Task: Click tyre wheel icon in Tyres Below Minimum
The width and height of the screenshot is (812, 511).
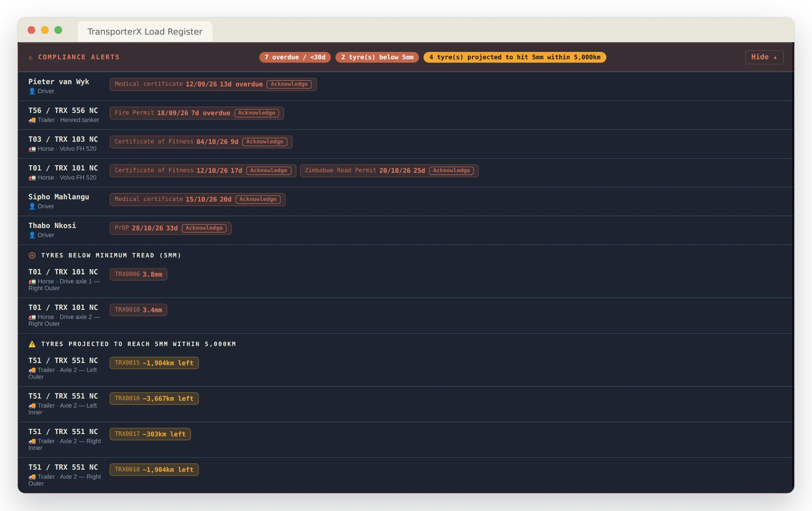Action: 32,255
